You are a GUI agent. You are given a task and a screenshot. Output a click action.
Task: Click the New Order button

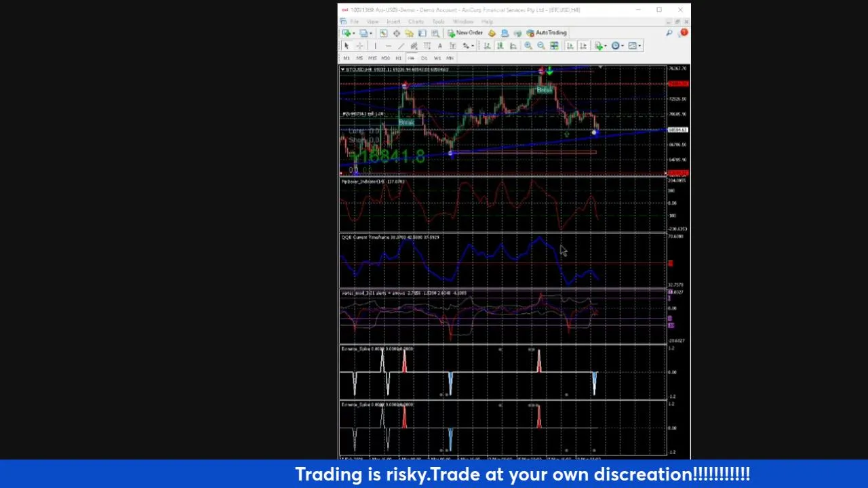click(x=465, y=33)
